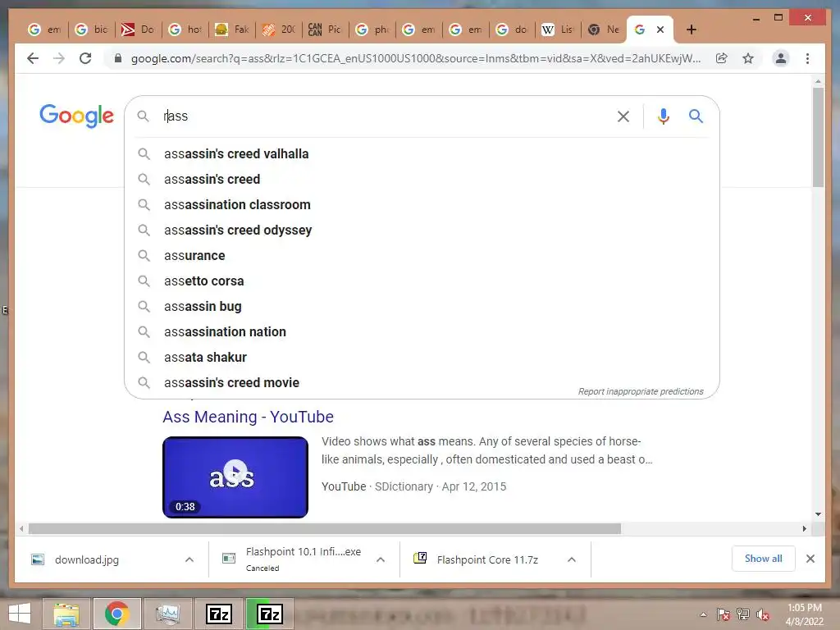The width and height of the screenshot is (840, 630).
Task: Switch to the Wikipedia 'Lis' tab
Action: click(558, 30)
